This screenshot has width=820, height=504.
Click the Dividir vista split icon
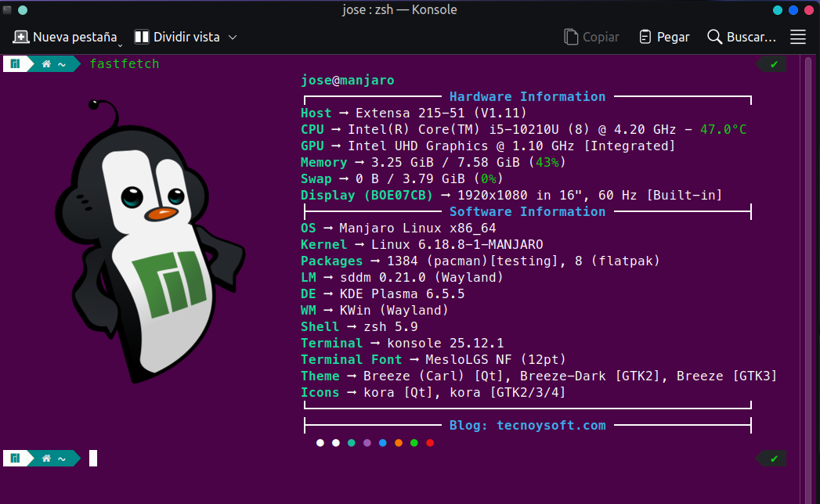[x=142, y=37]
